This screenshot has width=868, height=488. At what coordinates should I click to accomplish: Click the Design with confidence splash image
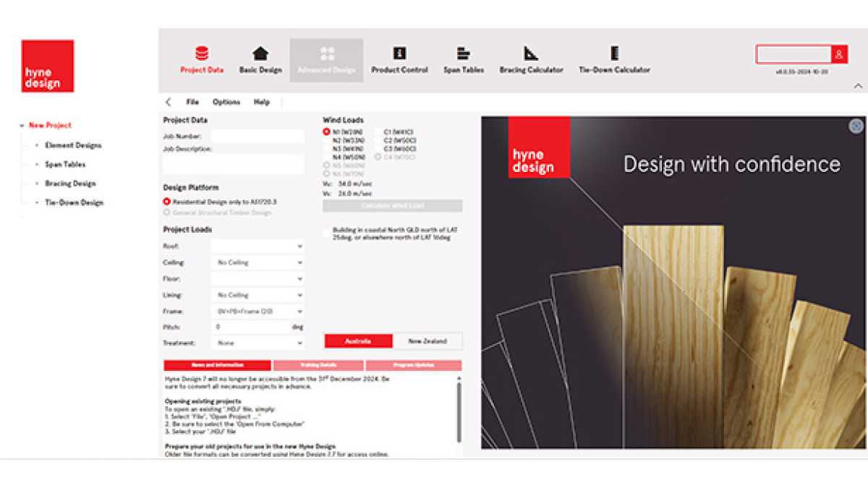[673, 283]
